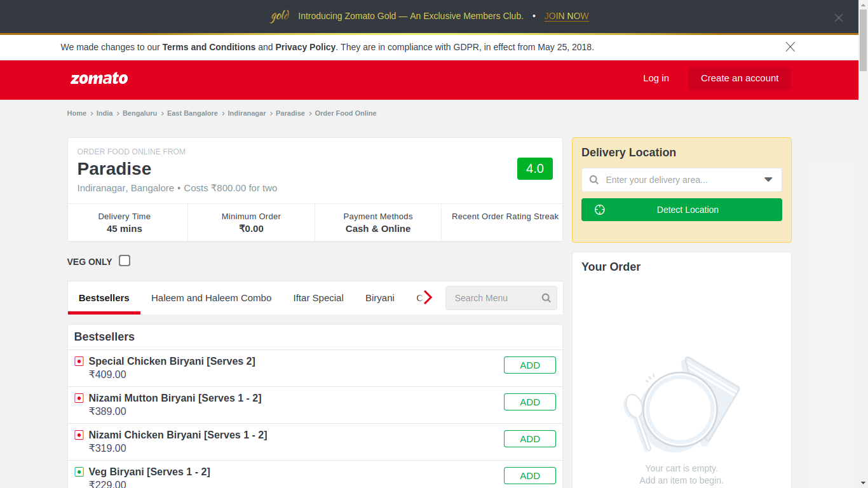Viewport: 868px width, 488px height.
Task: Click JOIN NOW for Zomato Gold
Action: pyautogui.click(x=567, y=17)
